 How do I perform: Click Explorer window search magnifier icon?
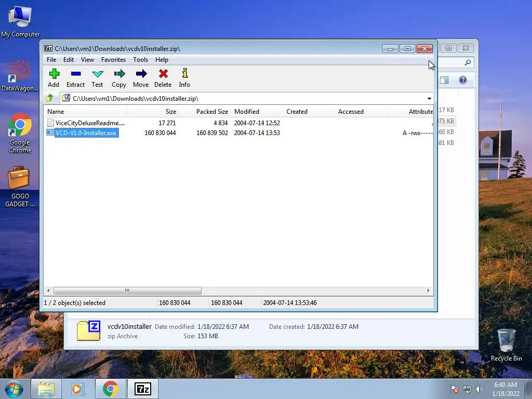468,62
